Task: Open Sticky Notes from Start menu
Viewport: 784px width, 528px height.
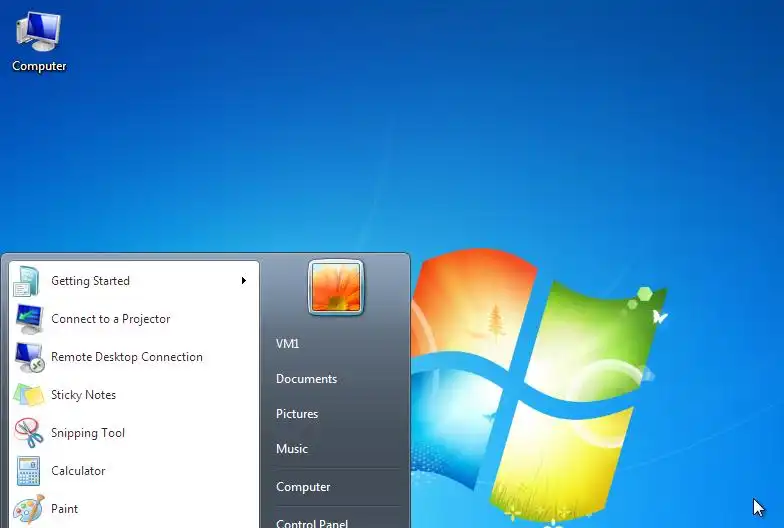Action: pos(134,395)
